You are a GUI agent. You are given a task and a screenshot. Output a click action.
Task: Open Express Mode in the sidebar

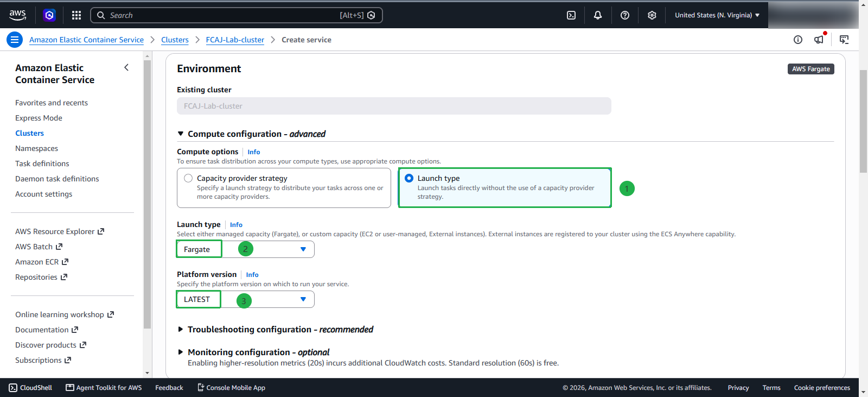39,118
